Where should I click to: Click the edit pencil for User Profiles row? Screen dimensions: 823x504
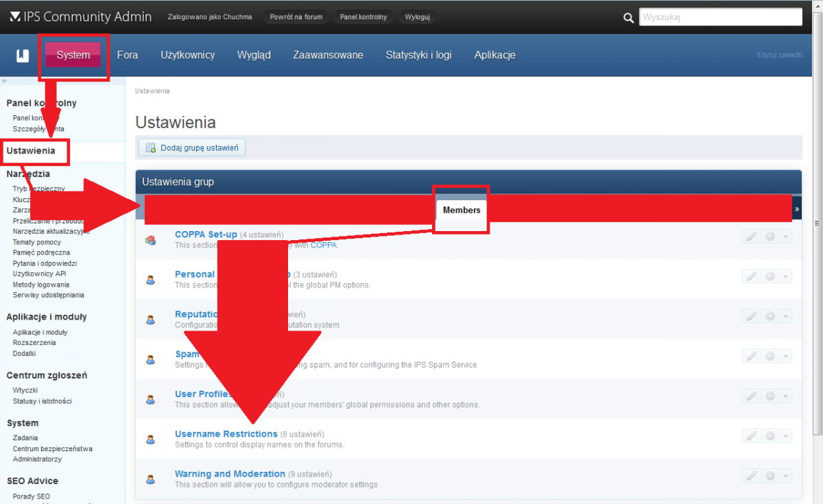752,396
